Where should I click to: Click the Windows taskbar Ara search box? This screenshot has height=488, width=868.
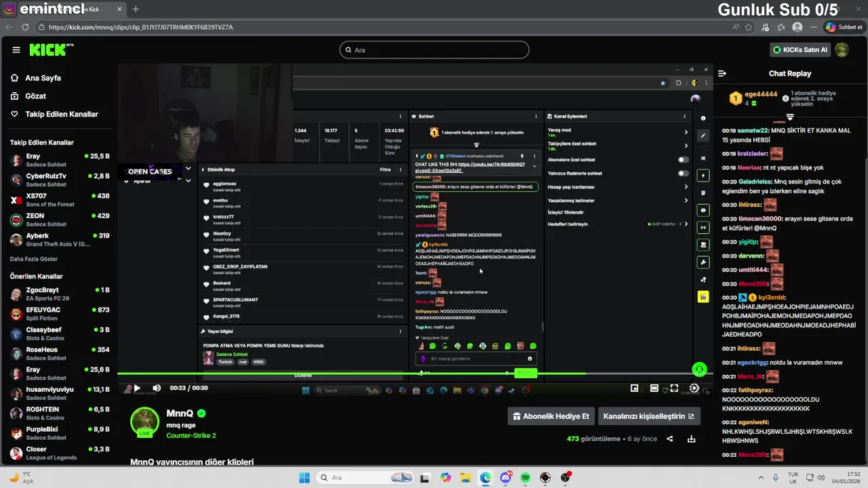366,478
